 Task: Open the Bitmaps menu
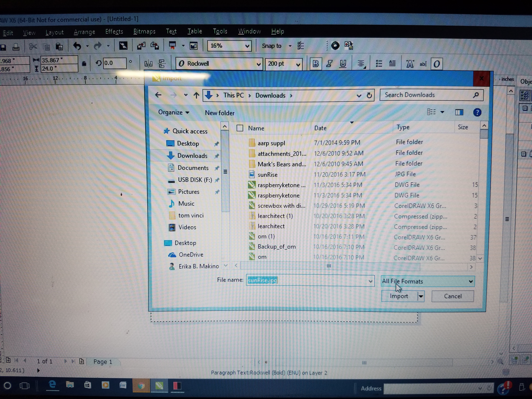[x=144, y=32]
